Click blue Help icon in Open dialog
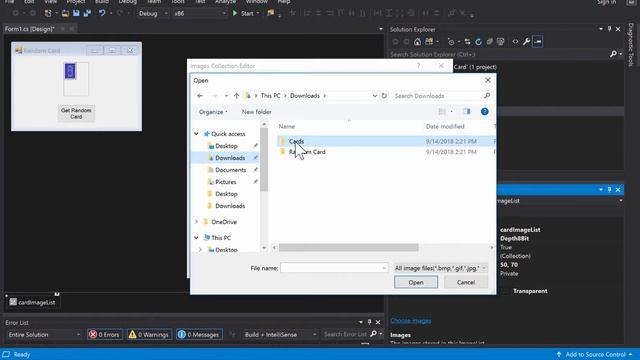Screen dimensions: 640x360 (x=484, y=111)
